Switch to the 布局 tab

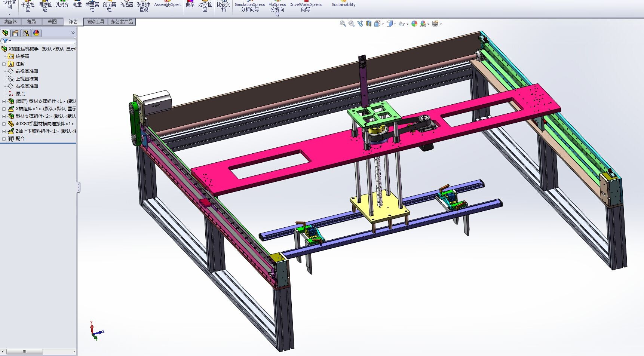(x=31, y=22)
